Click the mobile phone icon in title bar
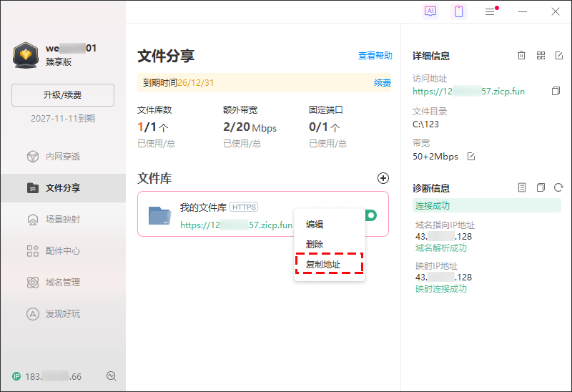 [459, 11]
